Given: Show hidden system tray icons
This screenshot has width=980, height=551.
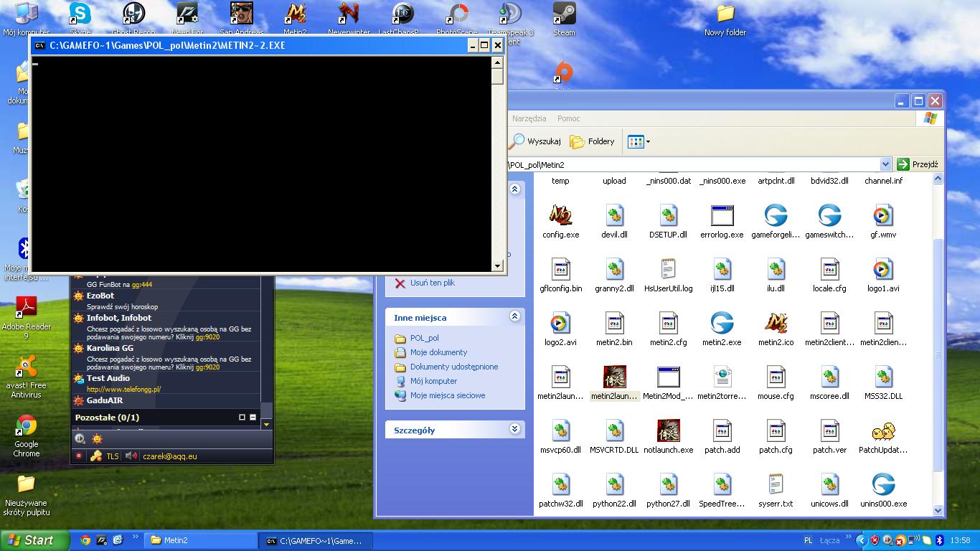Looking at the screenshot, I should (863, 540).
